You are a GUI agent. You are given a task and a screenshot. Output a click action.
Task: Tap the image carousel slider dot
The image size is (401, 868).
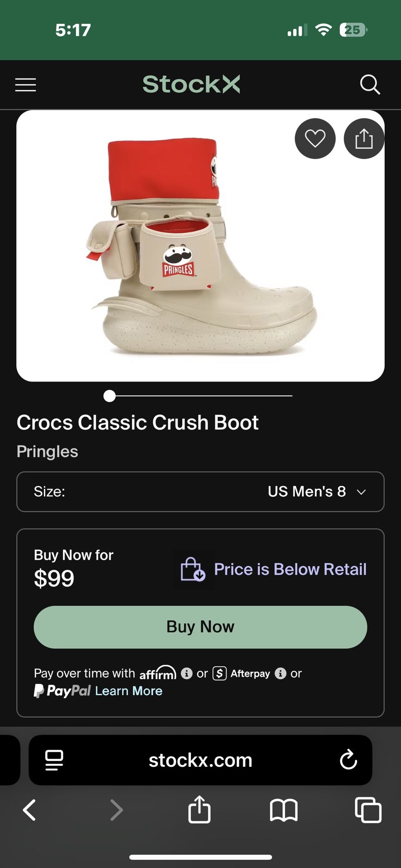(x=110, y=396)
